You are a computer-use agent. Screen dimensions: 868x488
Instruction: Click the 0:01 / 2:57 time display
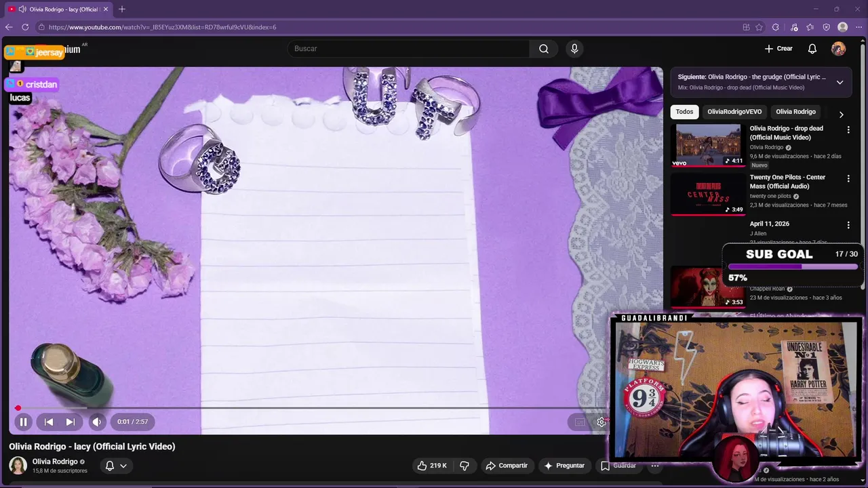(132, 422)
